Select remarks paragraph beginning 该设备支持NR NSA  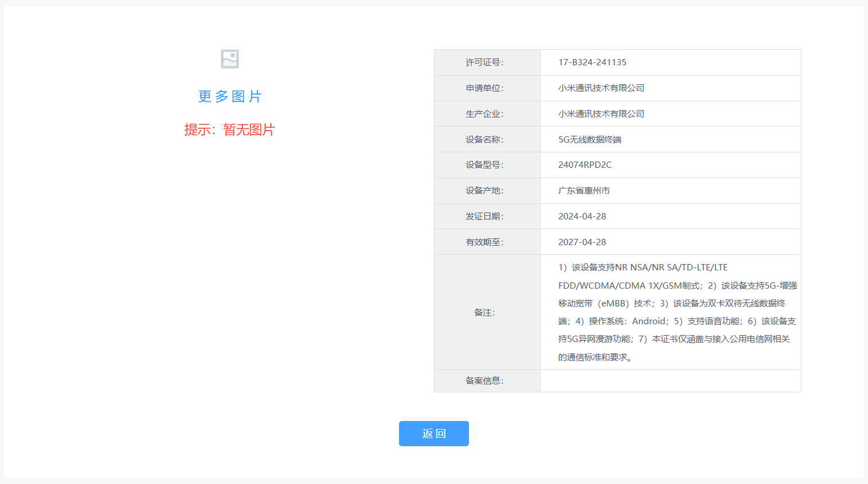(678, 312)
